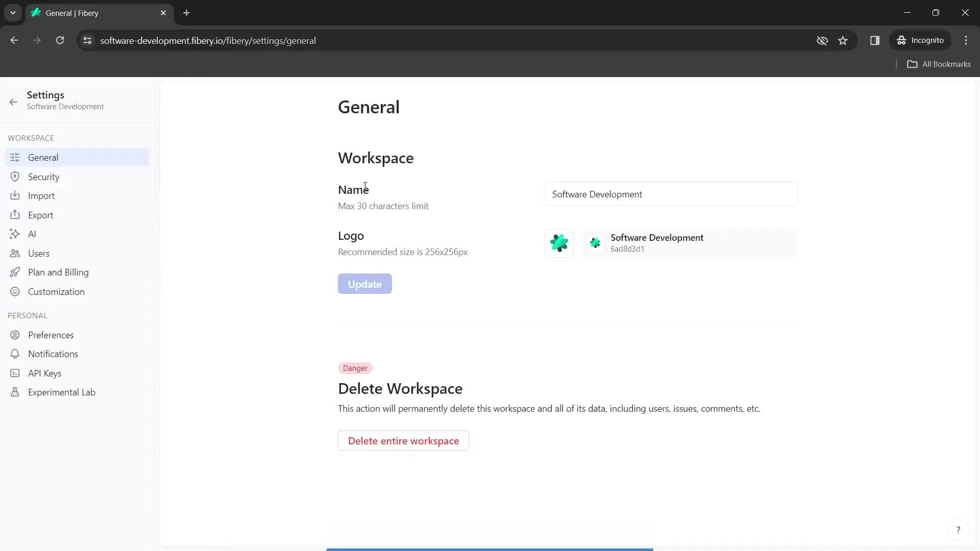The image size is (980, 551).
Task: Close the General | Fibery tab
Action: (163, 13)
